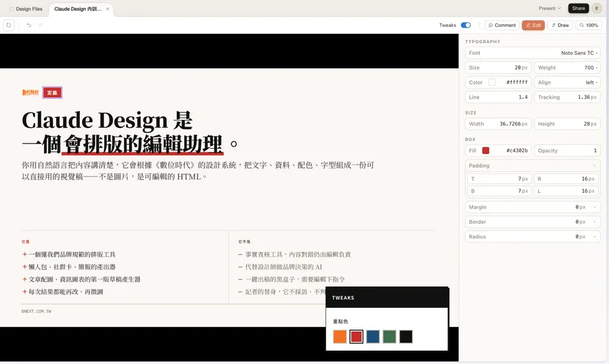Expand the Radius section chevron

[594, 237]
